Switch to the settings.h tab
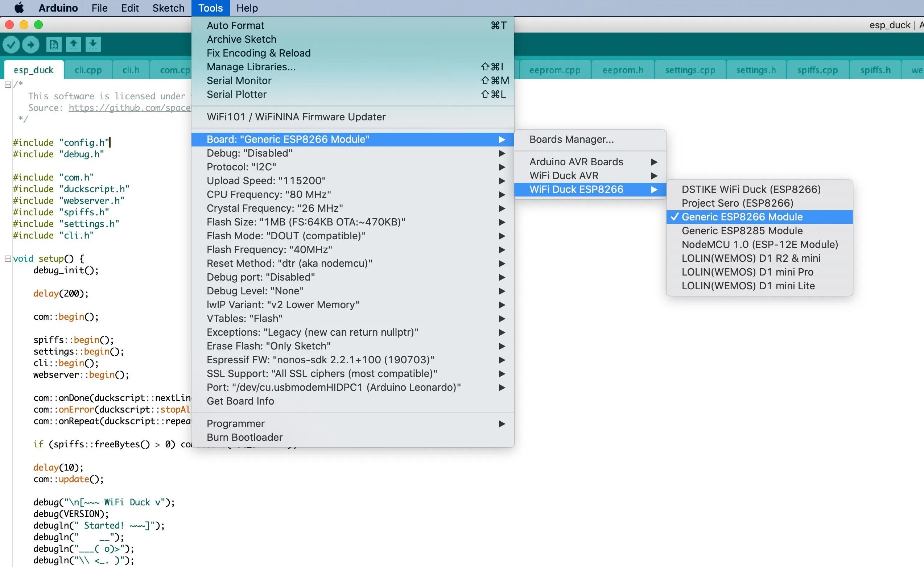Image resolution: width=924 pixels, height=567 pixels. coord(756,70)
